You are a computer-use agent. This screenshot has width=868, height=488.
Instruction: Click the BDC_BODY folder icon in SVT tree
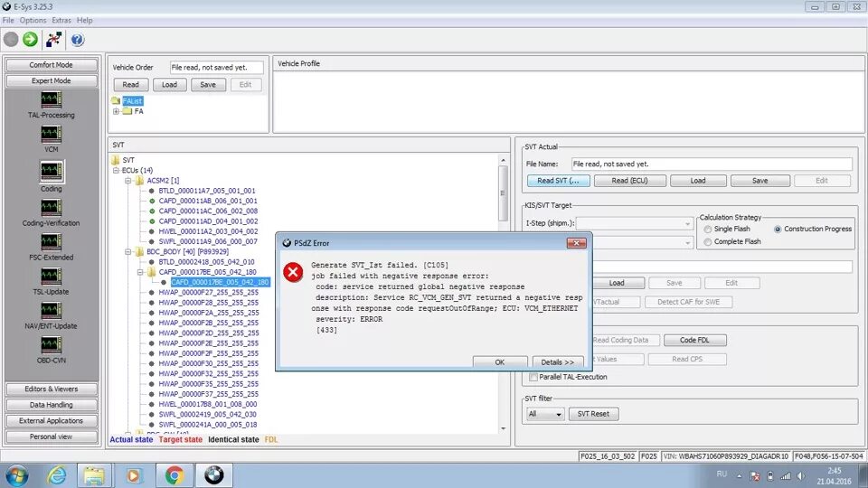click(x=139, y=252)
